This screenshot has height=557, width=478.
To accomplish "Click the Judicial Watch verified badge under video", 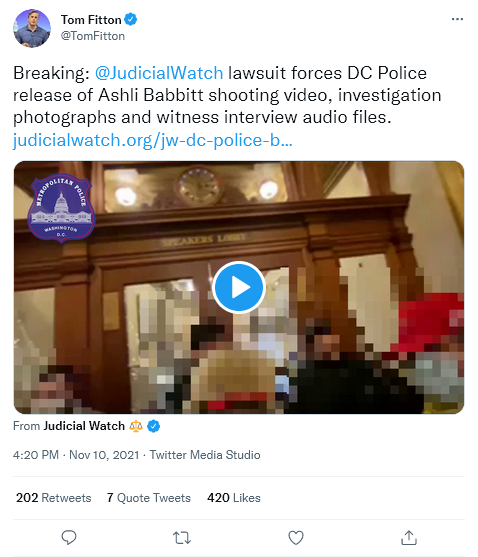I will pyautogui.click(x=153, y=426).
